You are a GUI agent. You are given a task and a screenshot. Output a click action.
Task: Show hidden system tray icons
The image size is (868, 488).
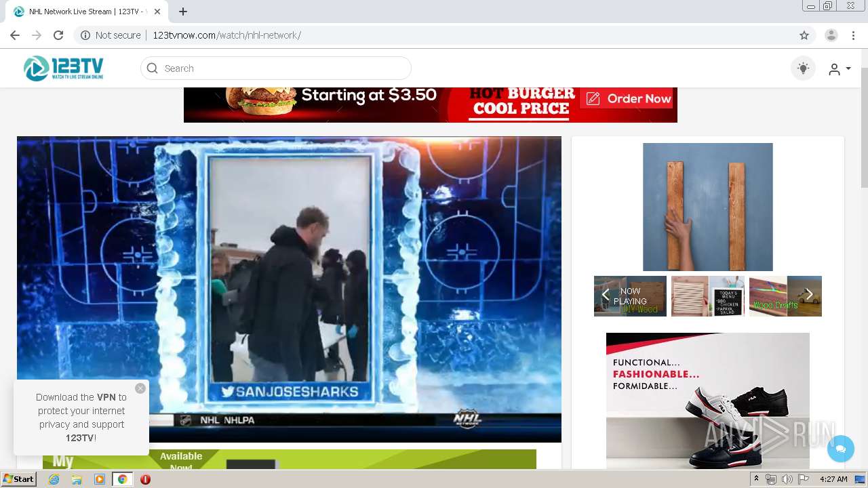pyautogui.click(x=756, y=479)
